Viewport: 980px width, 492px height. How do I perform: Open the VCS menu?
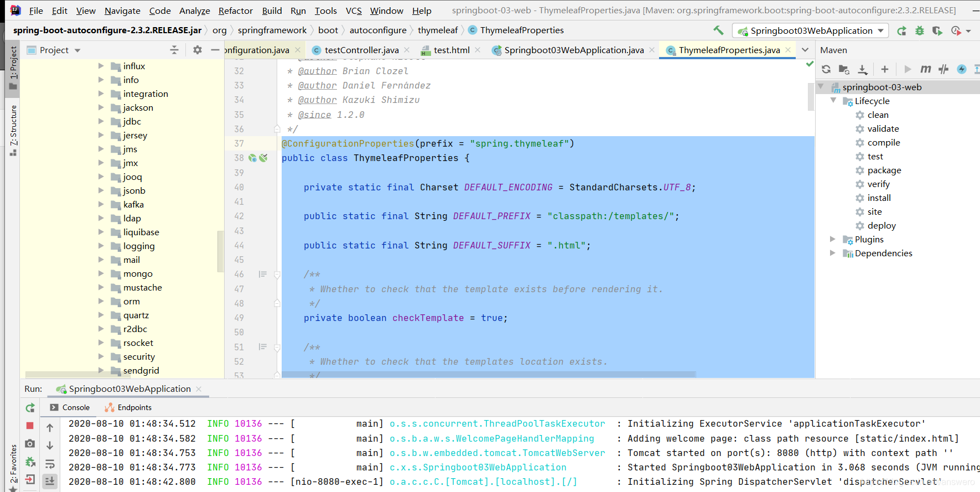click(354, 11)
